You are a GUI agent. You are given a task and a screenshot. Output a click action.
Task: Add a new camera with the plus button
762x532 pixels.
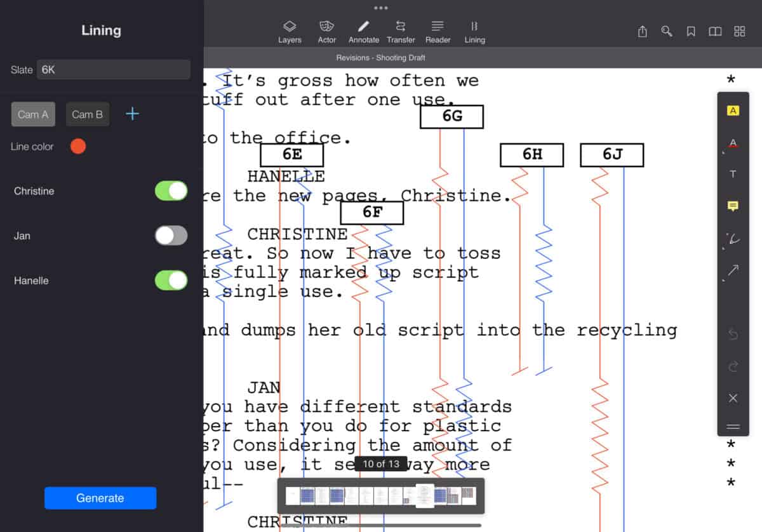click(132, 114)
